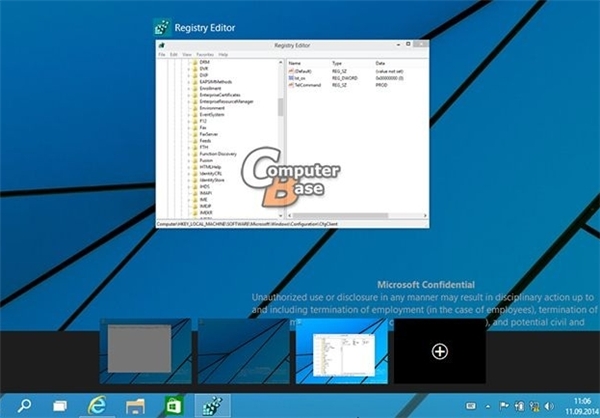Screen dimensions: 600x418
Task: Expand the F12 key arrow
Action: [189, 121]
